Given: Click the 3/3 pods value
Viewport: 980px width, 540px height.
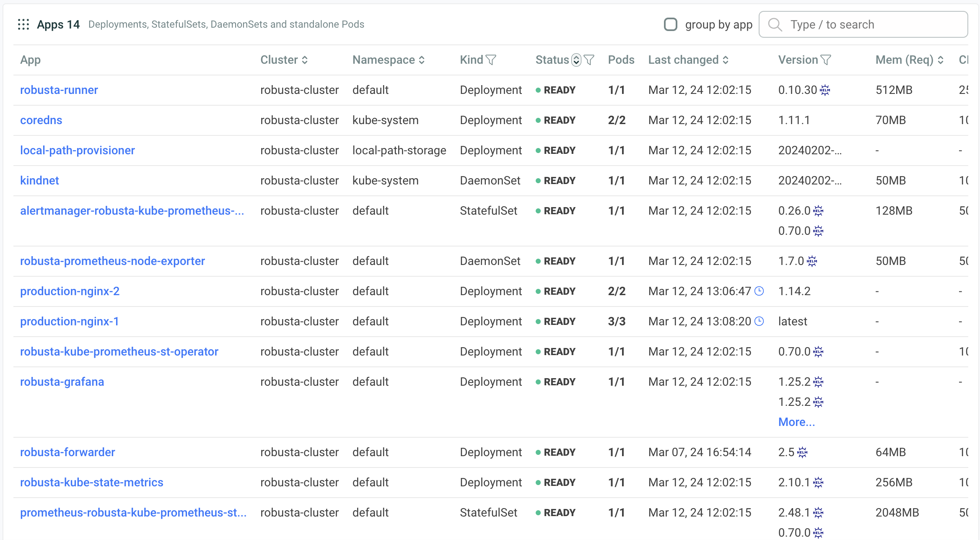Looking at the screenshot, I should pos(617,322).
